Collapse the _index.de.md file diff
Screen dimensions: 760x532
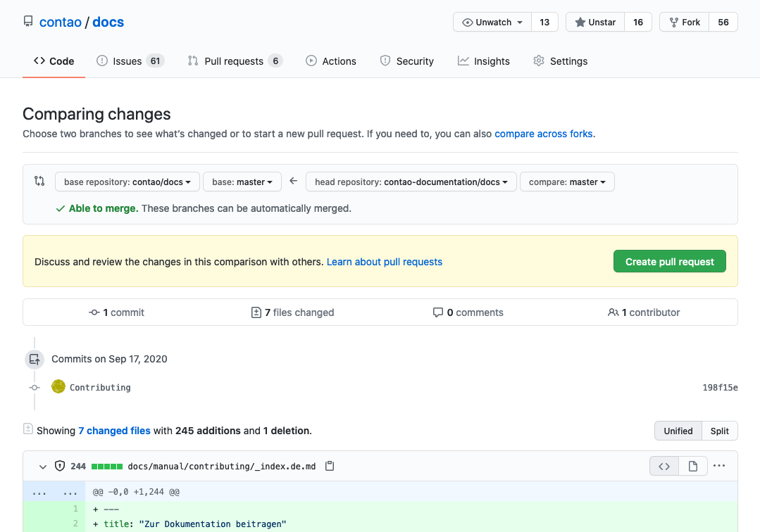pyautogui.click(x=43, y=467)
